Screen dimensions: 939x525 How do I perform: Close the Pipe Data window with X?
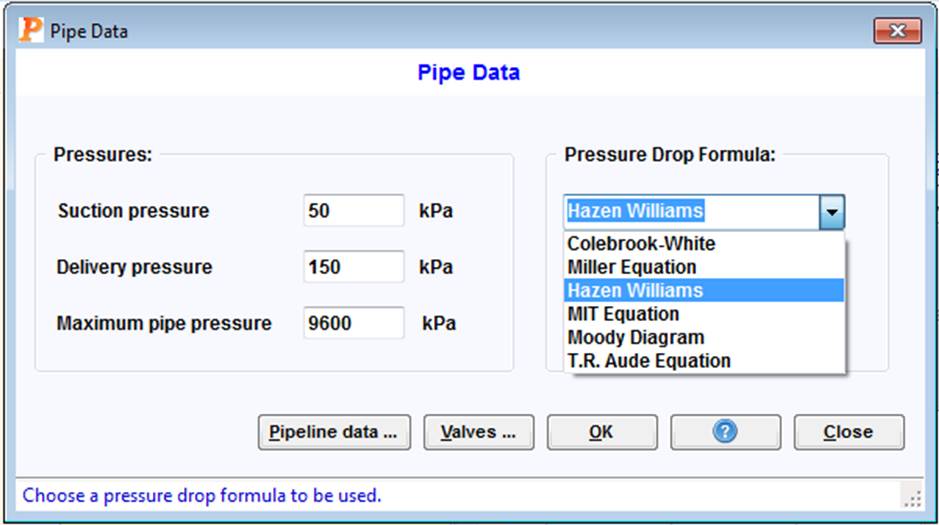[897, 31]
